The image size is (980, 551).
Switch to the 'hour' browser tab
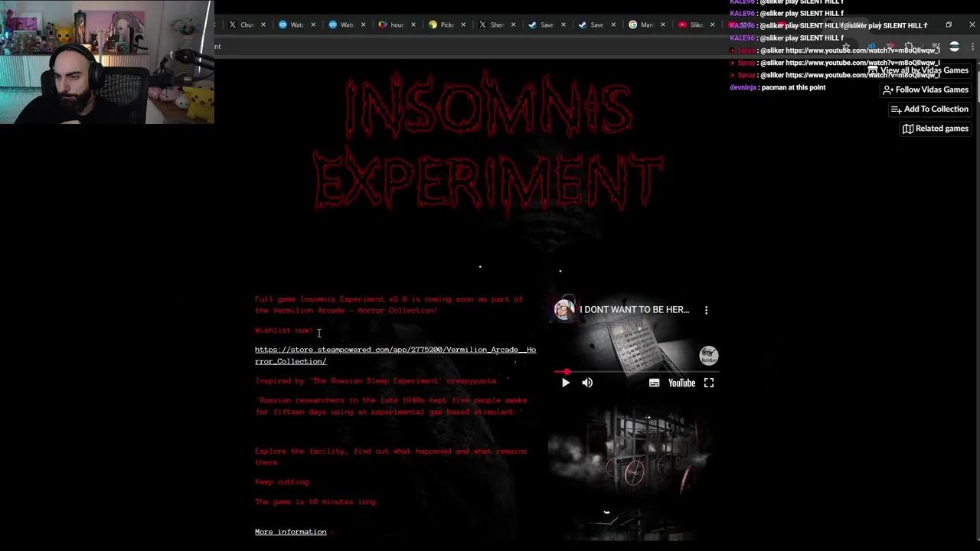click(397, 24)
